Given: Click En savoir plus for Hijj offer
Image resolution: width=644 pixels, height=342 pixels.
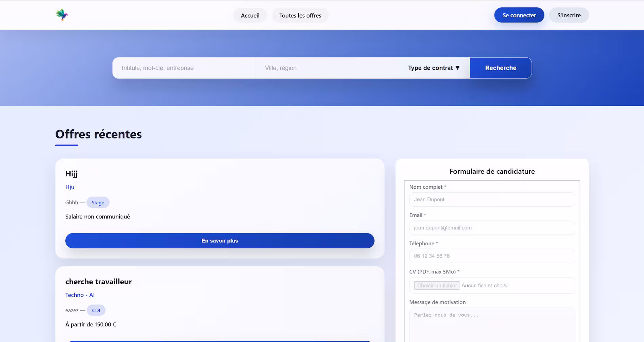Looking at the screenshot, I should click(x=220, y=241).
